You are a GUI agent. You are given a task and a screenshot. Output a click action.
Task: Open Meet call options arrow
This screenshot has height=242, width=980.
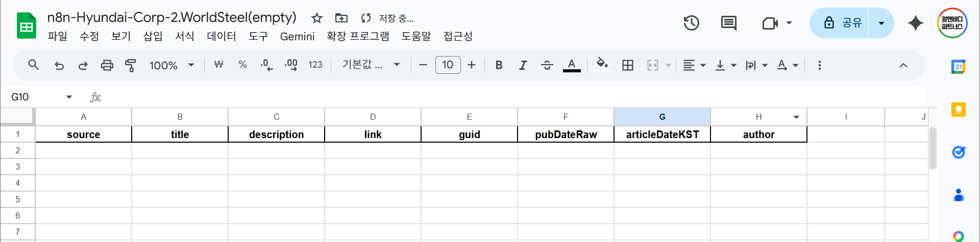789,23
